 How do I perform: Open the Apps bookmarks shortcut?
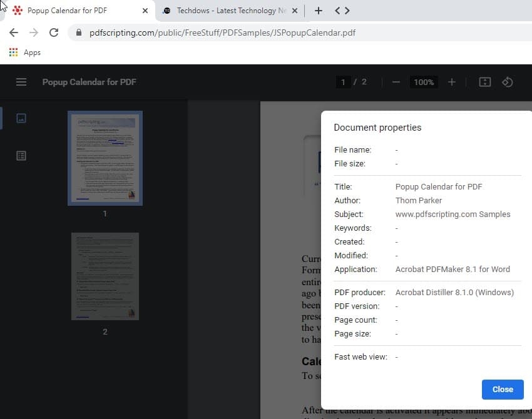click(x=25, y=53)
